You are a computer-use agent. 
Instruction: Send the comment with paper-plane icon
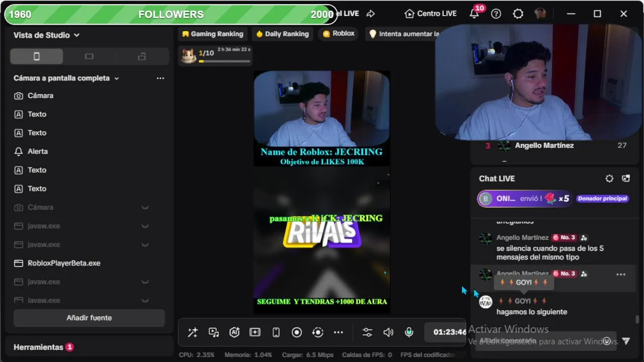pyautogui.click(x=626, y=341)
